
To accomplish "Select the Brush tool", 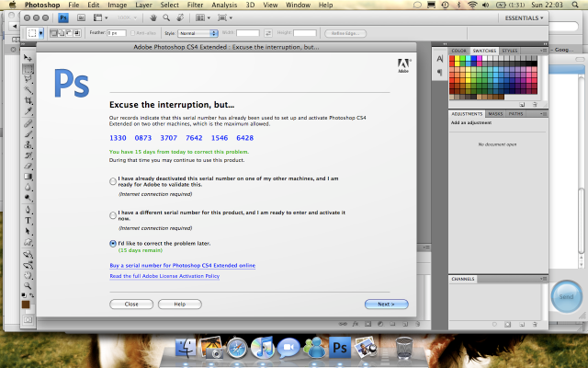I will pyautogui.click(x=28, y=134).
